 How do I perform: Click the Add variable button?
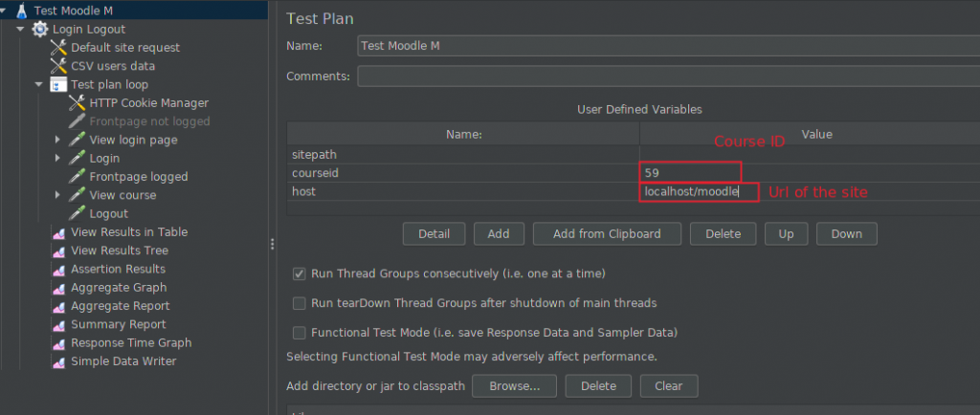coord(498,234)
